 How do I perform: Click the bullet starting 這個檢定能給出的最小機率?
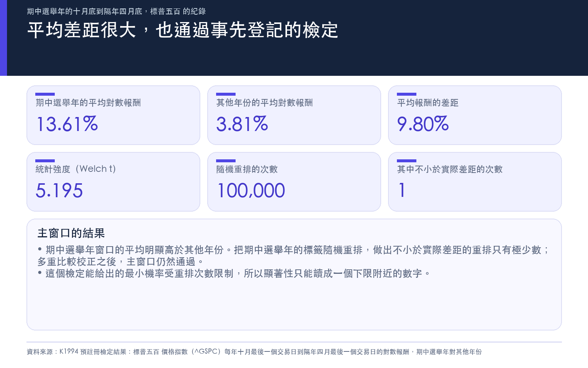point(234,273)
